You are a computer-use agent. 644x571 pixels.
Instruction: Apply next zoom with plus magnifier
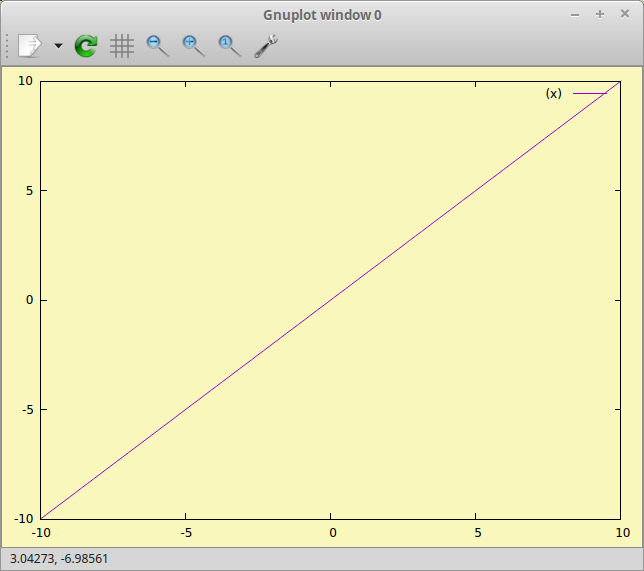pyautogui.click(x=193, y=45)
